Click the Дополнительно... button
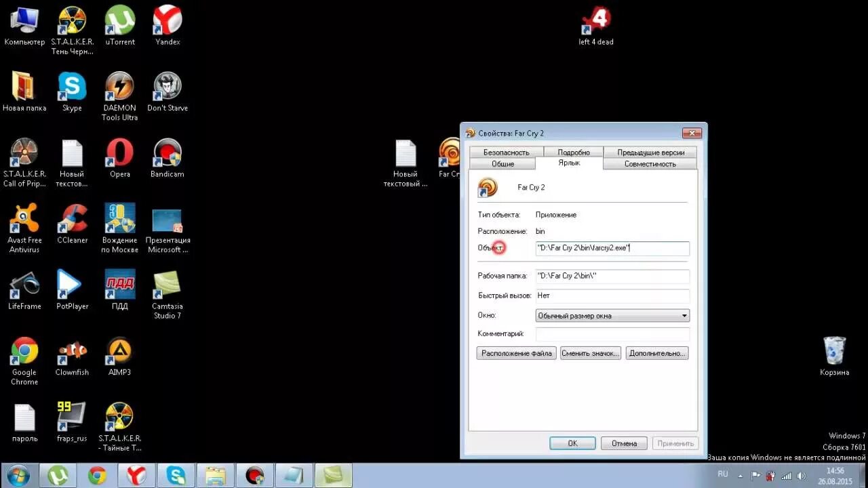This screenshot has width=868, height=488. (657, 353)
